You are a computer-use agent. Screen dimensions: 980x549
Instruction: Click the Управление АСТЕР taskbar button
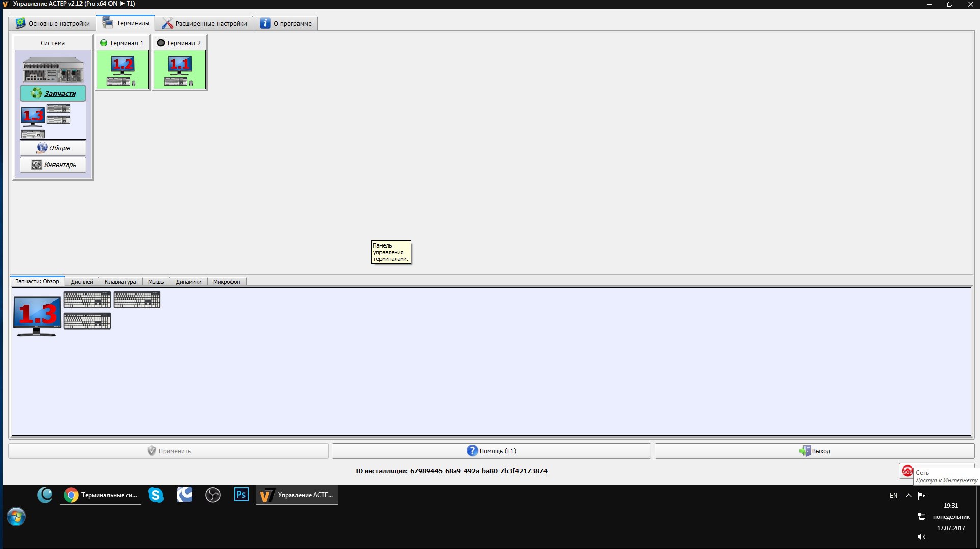click(x=297, y=495)
